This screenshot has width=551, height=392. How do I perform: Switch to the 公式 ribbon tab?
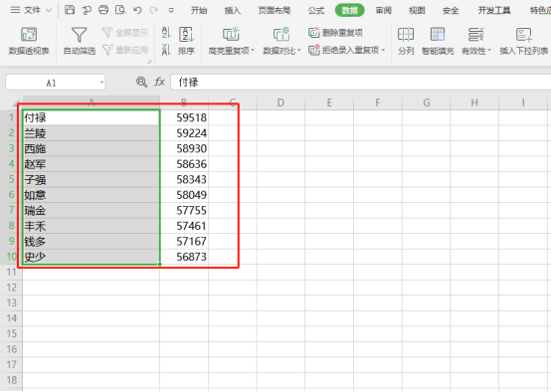(316, 10)
